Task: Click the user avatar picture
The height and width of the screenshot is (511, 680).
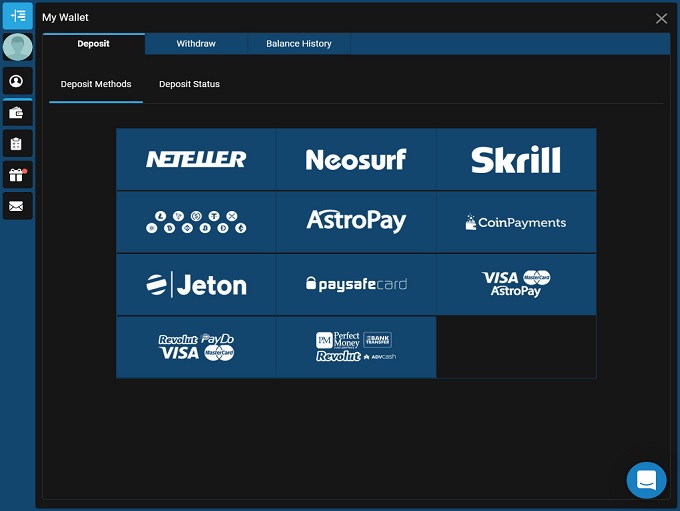Action: [17, 47]
